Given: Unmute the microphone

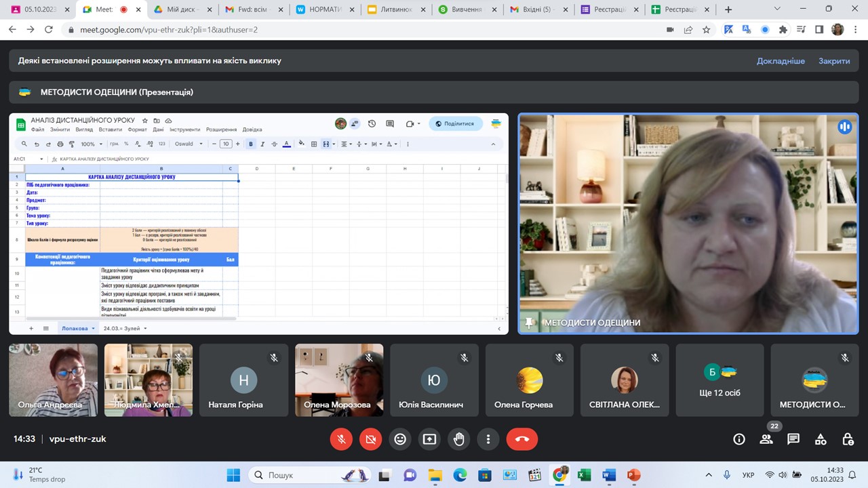Looking at the screenshot, I should pos(341,439).
